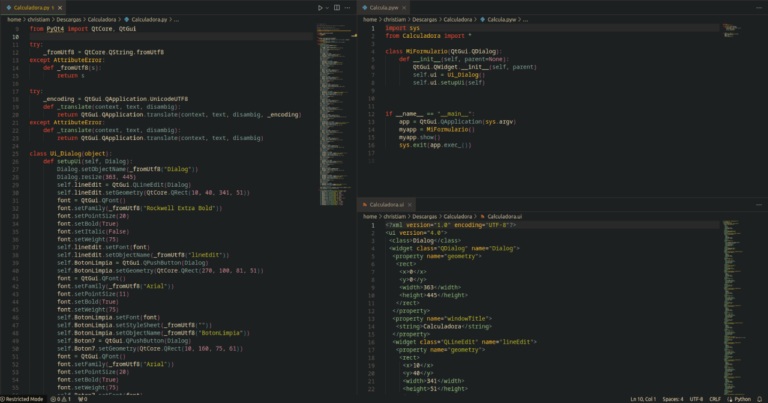This screenshot has width=768, height=403.
Task: Open notifications bell in status bar
Action: point(760,399)
